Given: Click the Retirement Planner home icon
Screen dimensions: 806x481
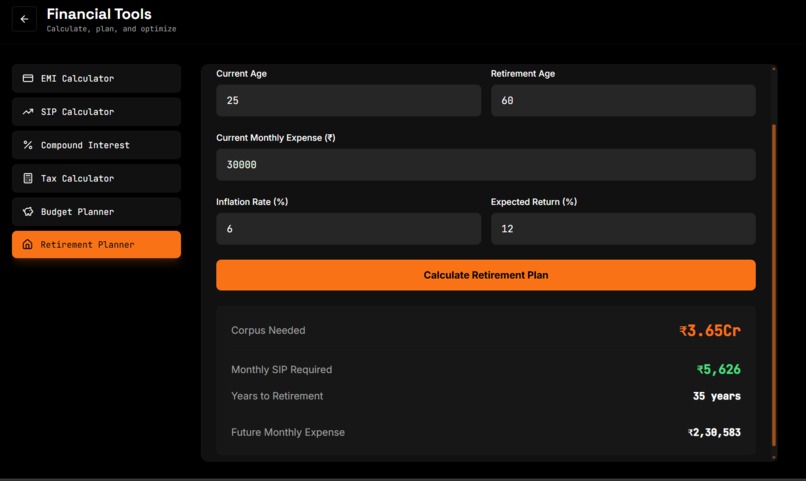Looking at the screenshot, I should [27, 244].
